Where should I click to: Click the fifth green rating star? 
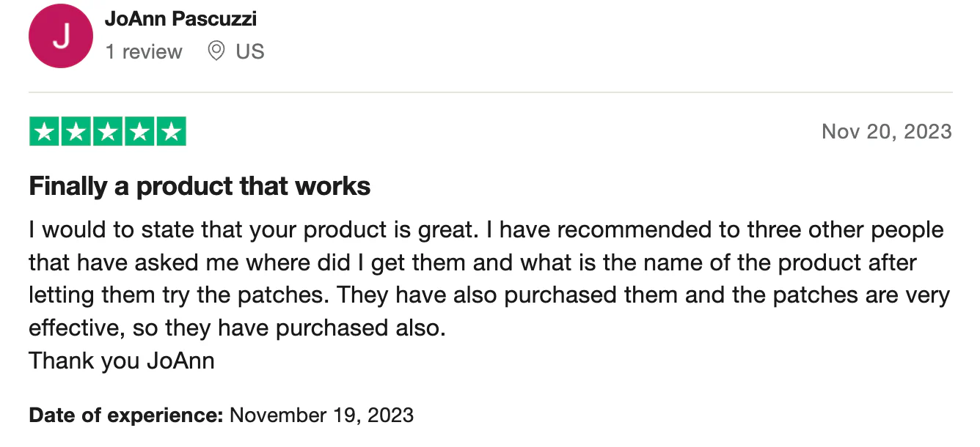coord(171,132)
